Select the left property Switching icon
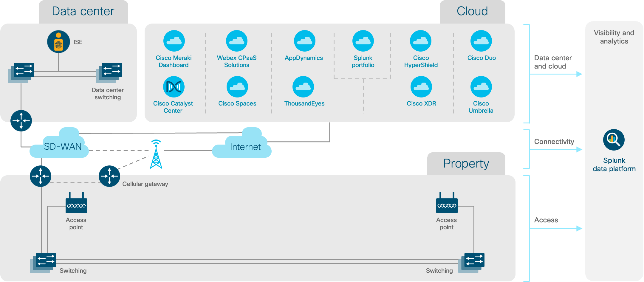 43,263
